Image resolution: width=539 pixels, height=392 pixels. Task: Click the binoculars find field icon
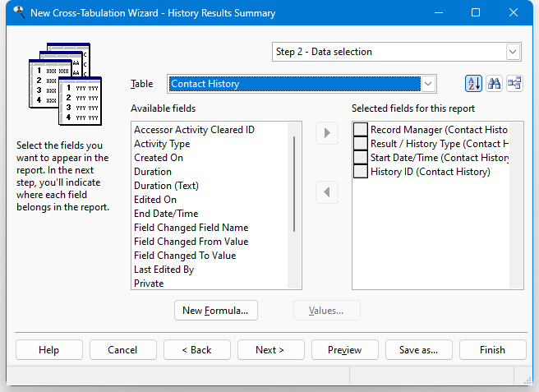(x=494, y=84)
